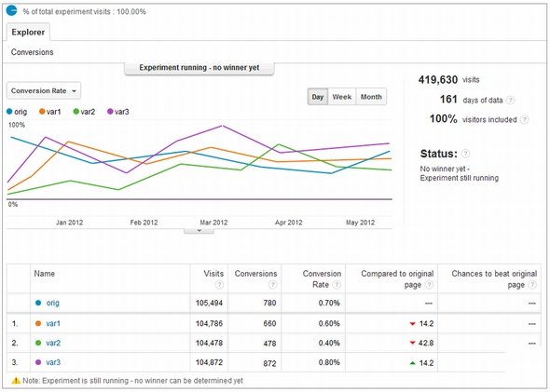Click the 161 days of data value
550x392 pixels.
coord(448,100)
